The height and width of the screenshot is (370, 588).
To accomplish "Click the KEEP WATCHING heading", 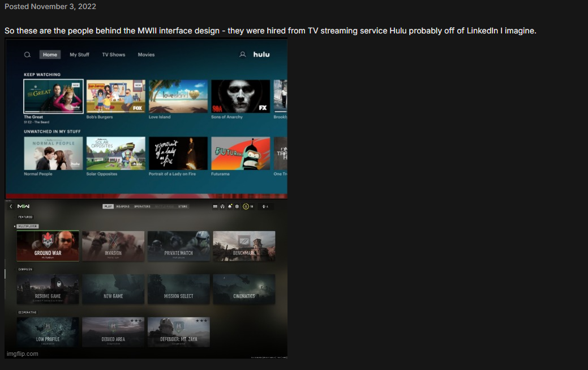I will 42,74.
